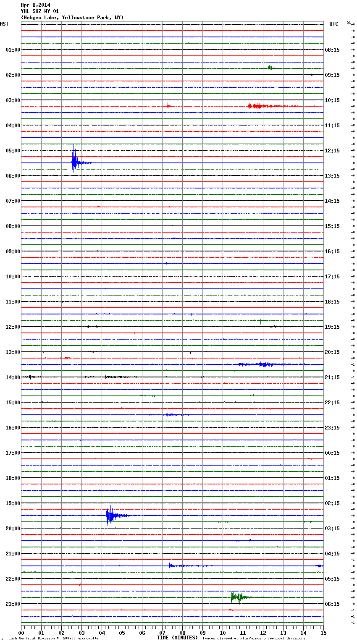Click the station code "YHL SHZ WY 01"
The image size is (357, 644).
pyautogui.click(x=40, y=11)
